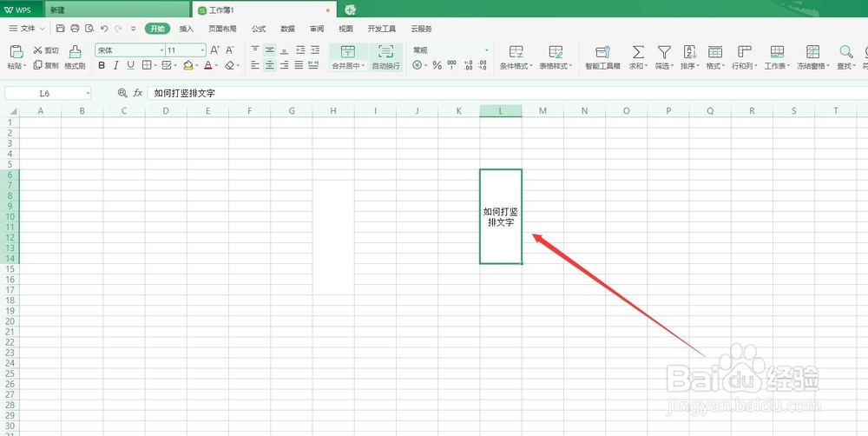This screenshot has height=436, width=868.
Task: Pick font color red A swatch
Action: pos(208,65)
